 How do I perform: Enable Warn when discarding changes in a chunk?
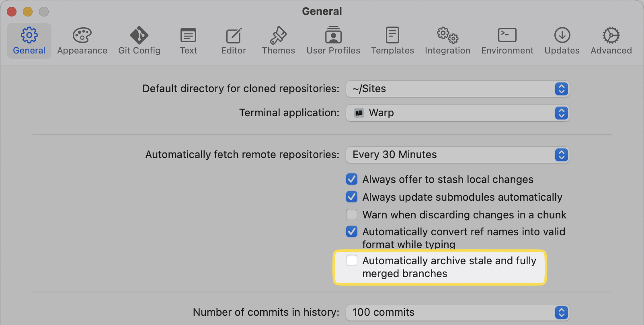pos(352,214)
